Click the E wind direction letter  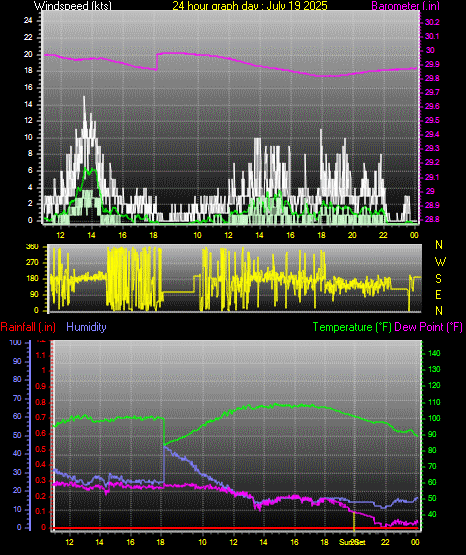pyautogui.click(x=438, y=294)
